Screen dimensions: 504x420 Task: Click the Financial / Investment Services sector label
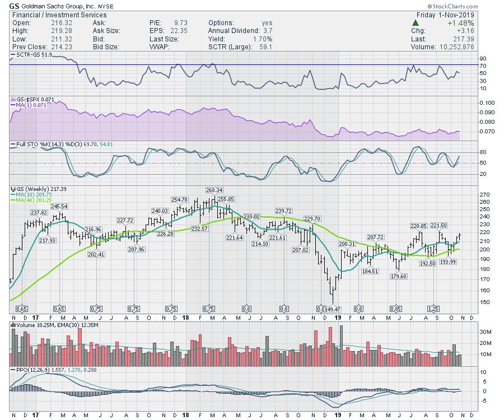59,15
